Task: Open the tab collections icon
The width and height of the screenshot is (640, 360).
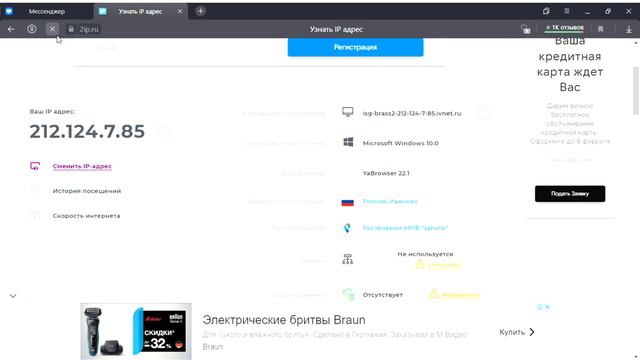Action: 546,11
